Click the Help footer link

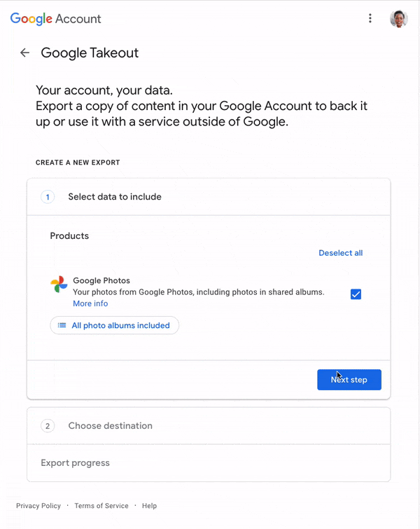tap(149, 506)
